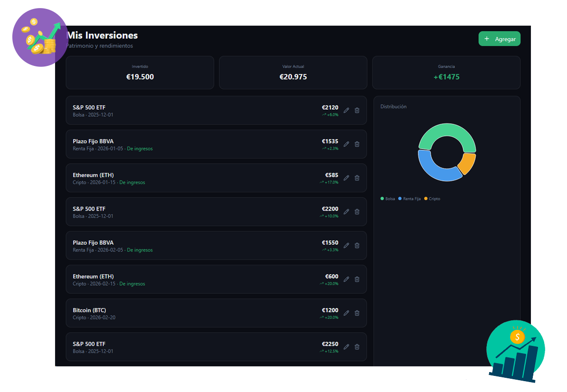Edit the S&P 500 ETF entry worth €2250

pos(346,347)
